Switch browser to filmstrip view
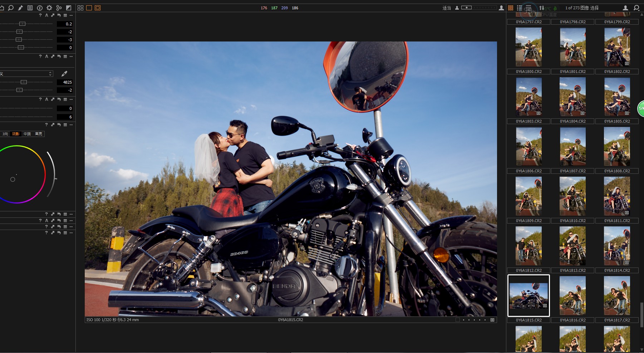 point(528,8)
